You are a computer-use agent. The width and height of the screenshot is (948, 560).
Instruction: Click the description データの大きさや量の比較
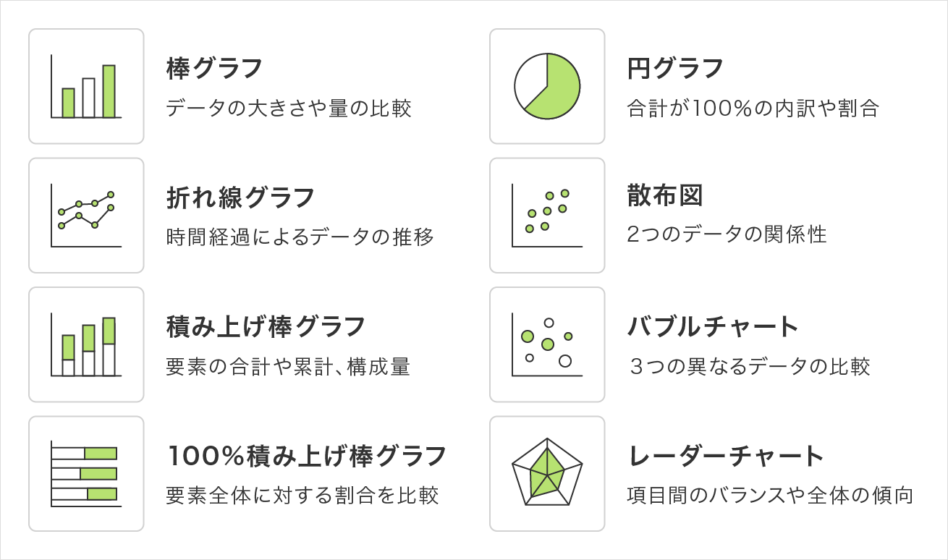(x=289, y=109)
